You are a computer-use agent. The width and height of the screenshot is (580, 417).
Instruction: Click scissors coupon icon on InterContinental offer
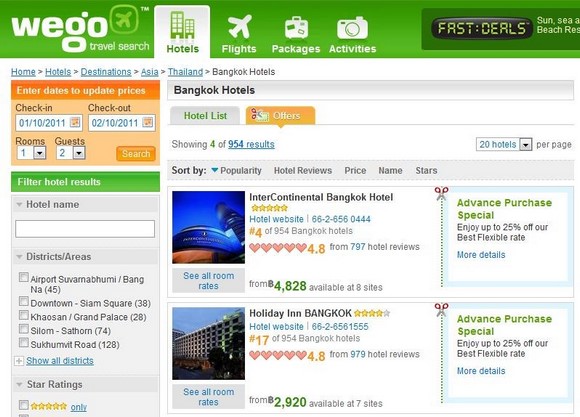pos(441,194)
